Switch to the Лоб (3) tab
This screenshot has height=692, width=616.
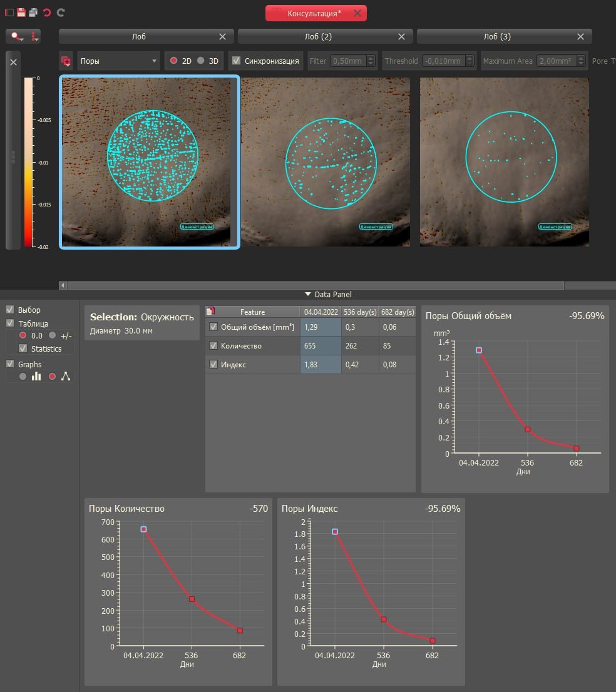(x=497, y=37)
